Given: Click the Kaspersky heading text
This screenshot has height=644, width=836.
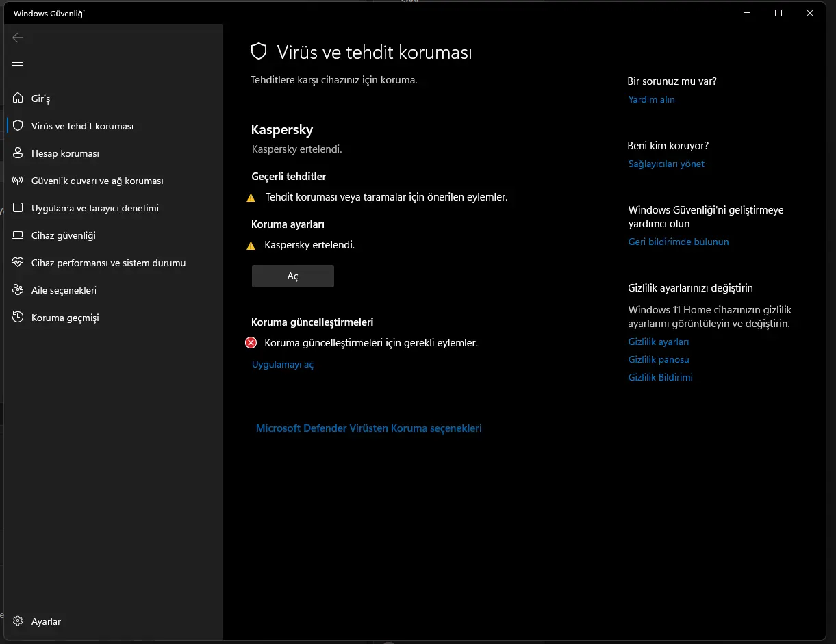Looking at the screenshot, I should (x=282, y=129).
